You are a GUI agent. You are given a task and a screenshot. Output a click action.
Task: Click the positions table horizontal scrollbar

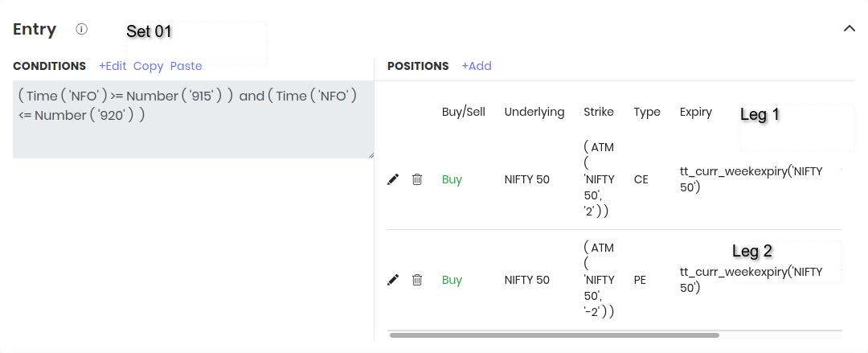(555, 335)
